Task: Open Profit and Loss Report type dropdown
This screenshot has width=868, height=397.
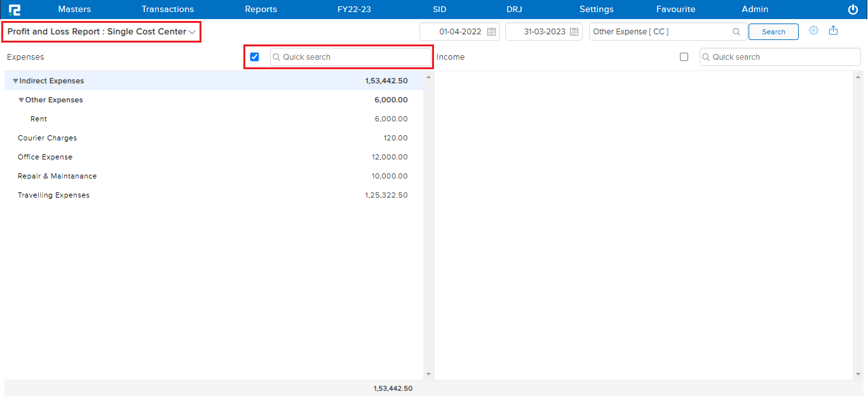Action: point(192,32)
